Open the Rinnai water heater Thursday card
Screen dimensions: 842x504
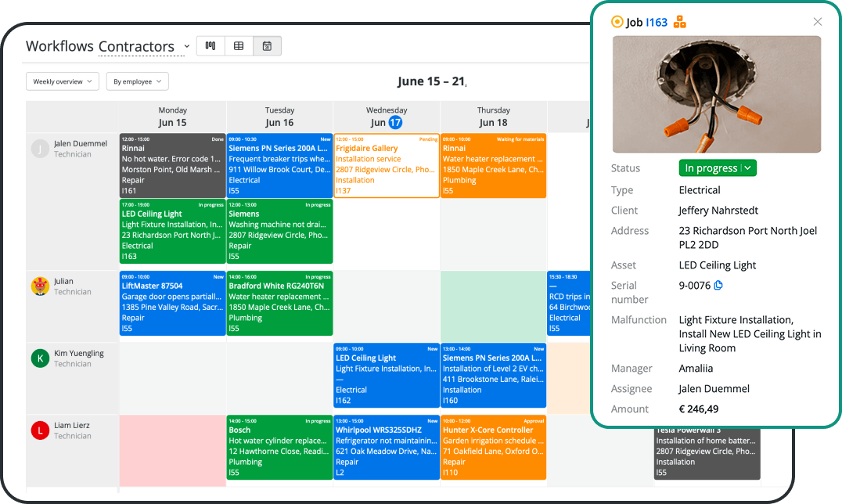point(494,165)
